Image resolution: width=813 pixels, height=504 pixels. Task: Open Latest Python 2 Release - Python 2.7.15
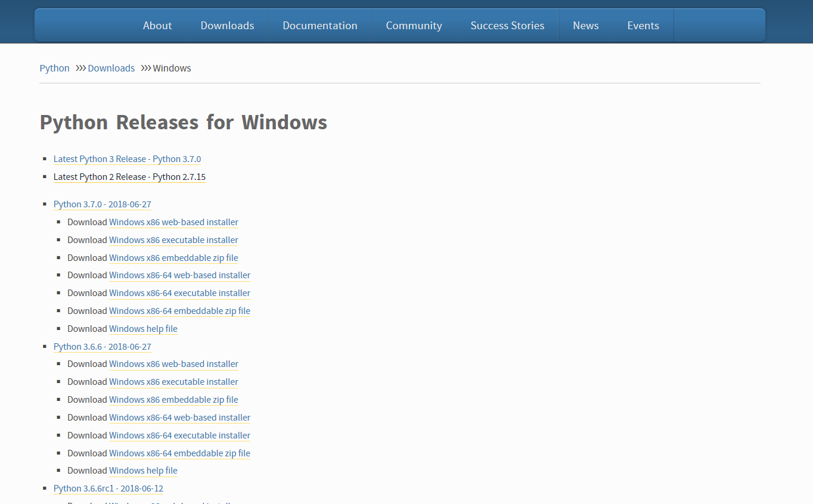click(x=129, y=177)
